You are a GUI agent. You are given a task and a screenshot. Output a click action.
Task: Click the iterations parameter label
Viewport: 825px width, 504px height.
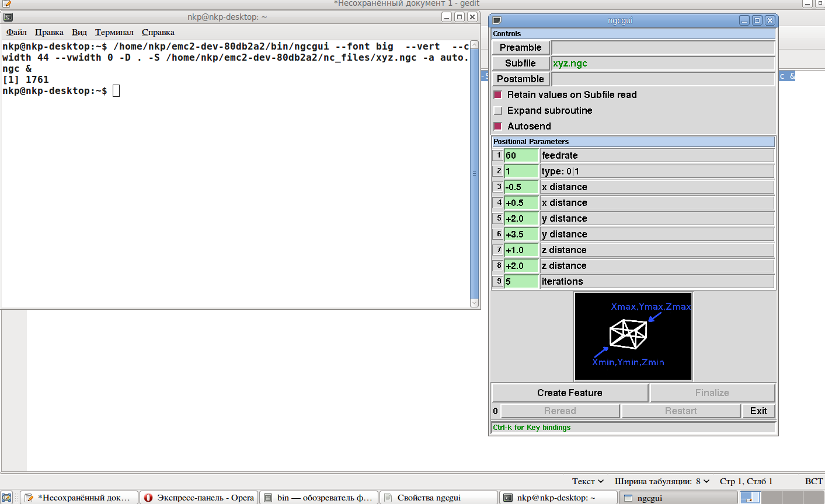click(657, 281)
